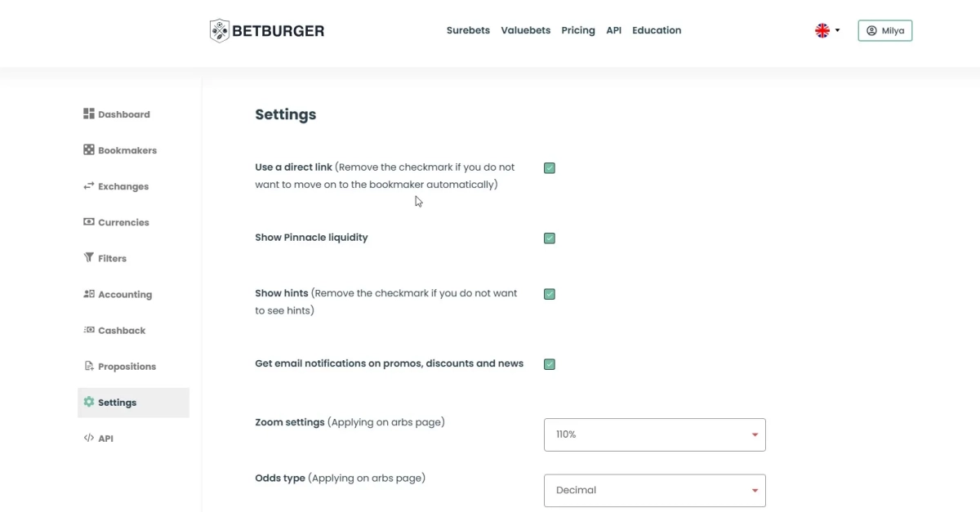Open the Pricing menu item
Viewport: 980px width, 512px height.
click(x=578, y=30)
